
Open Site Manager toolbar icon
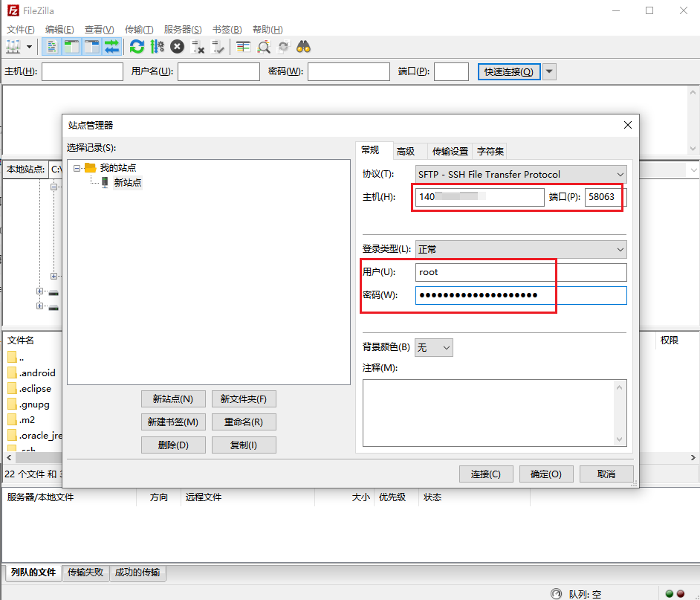13,46
